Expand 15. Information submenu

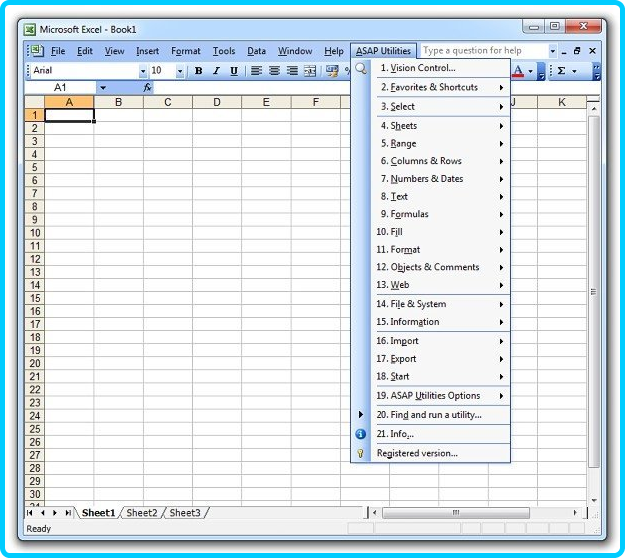[x=440, y=322]
